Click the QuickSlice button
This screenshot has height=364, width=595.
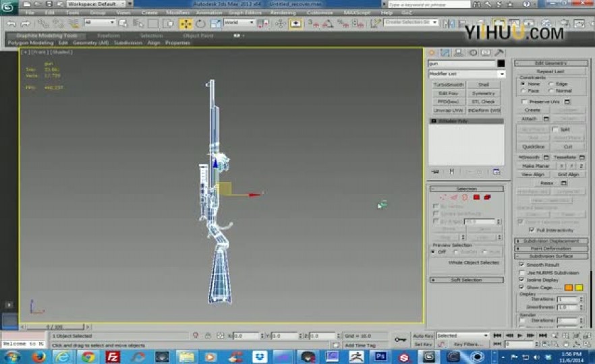(533, 146)
